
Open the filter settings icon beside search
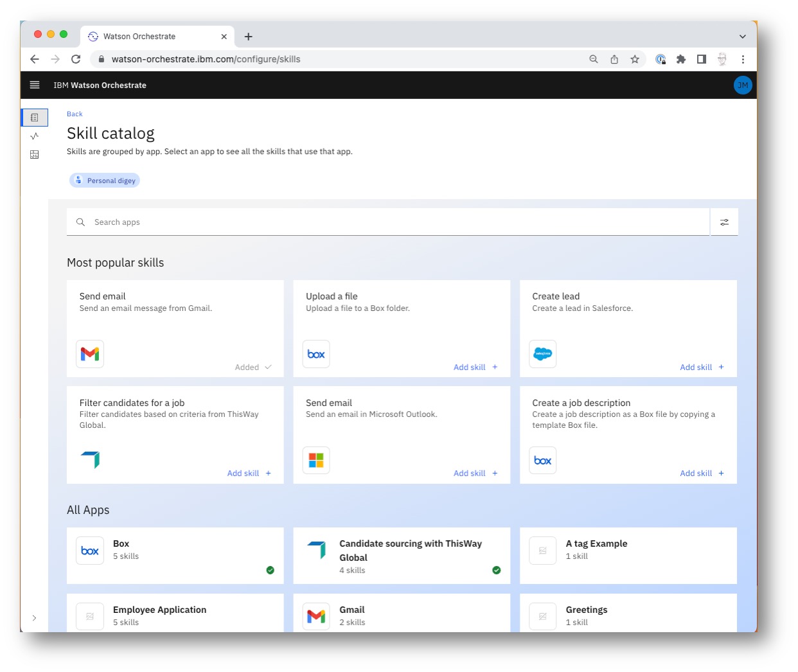(724, 222)
